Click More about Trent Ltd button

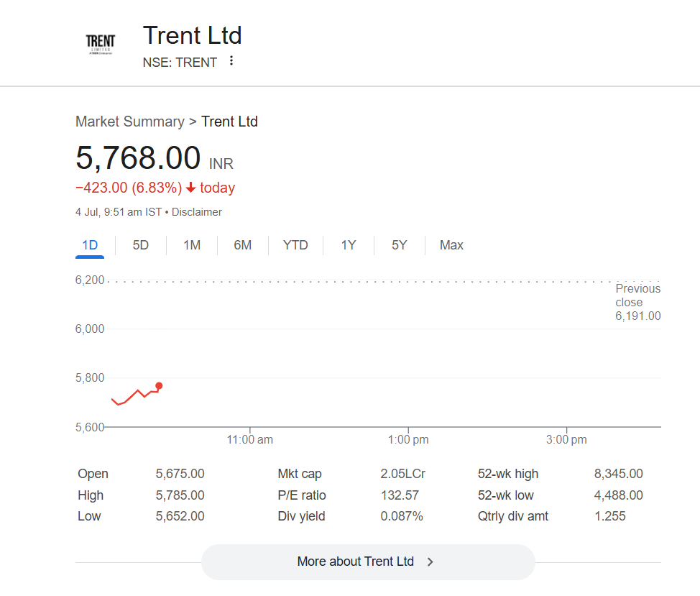pos(367,562)
